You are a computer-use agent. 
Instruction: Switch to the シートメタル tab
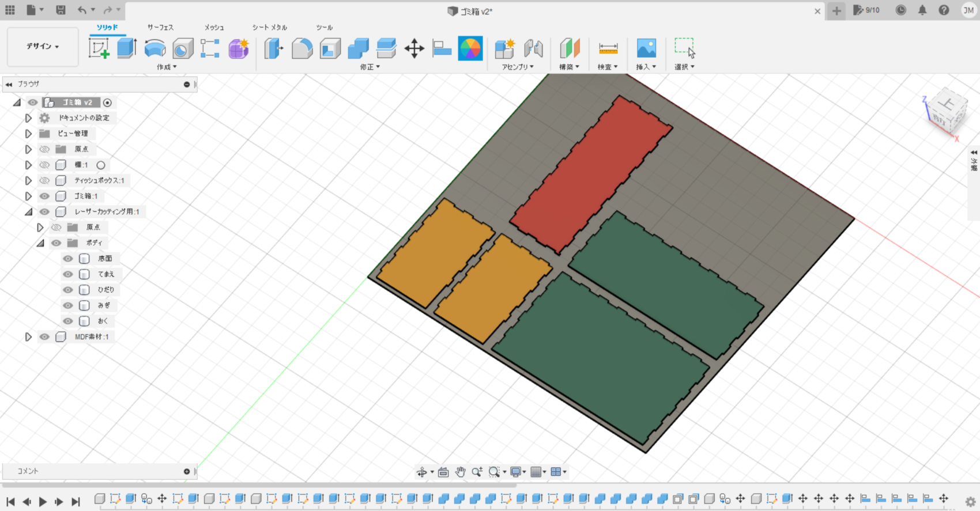(x=269, y=27)
